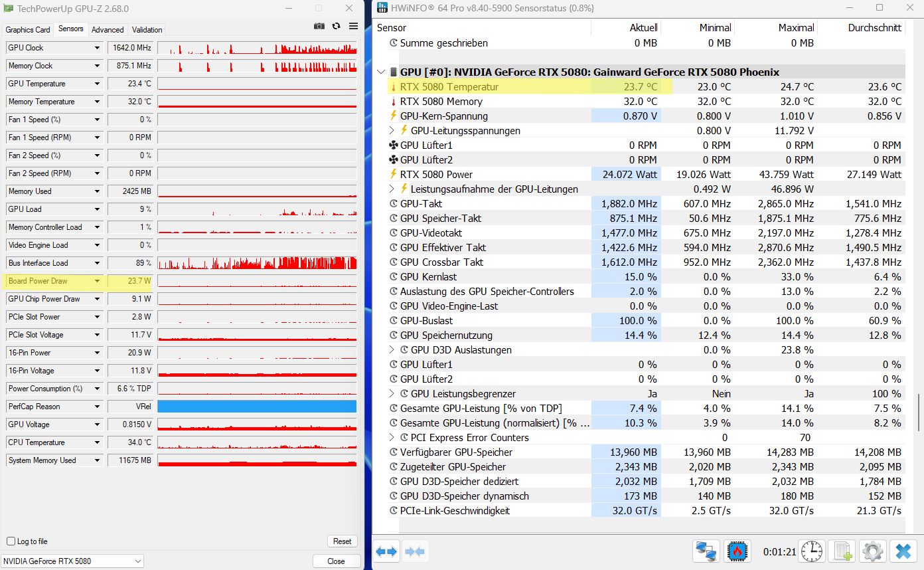Image resolution: width=924 pixels, height=570 pixels.
Task: Collapse the GPU [#0] NVIDIA GeForce section
Action: [x=380, y=72]
